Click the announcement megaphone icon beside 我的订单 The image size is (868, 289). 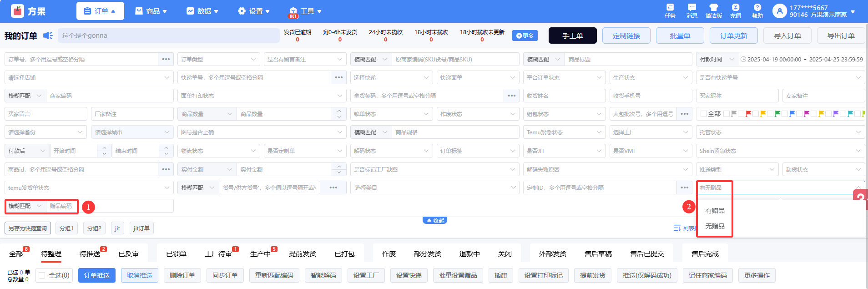(x=48, y=35)
